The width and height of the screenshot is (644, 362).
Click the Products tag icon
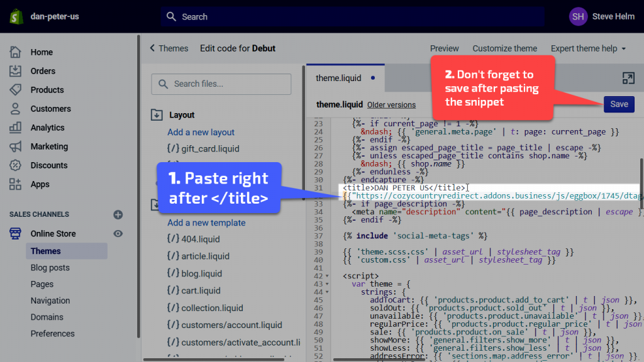tap(15, 90)
